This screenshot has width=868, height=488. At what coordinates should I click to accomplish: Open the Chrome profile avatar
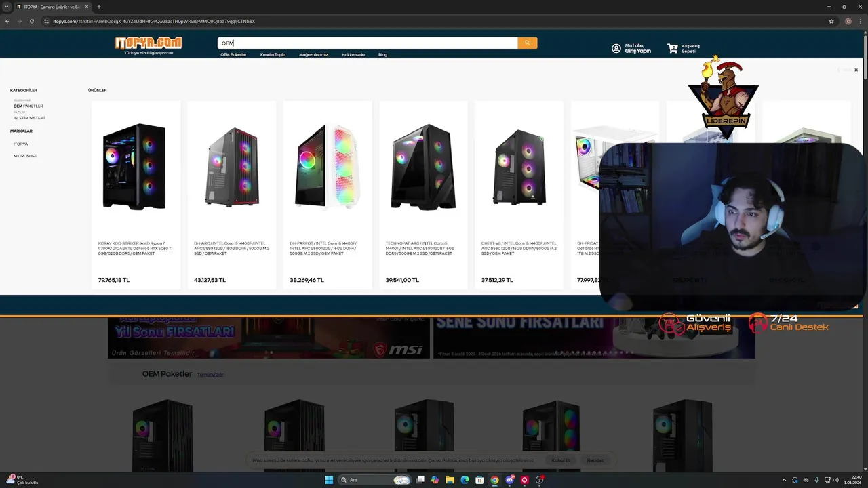click(x=848, y=21)
